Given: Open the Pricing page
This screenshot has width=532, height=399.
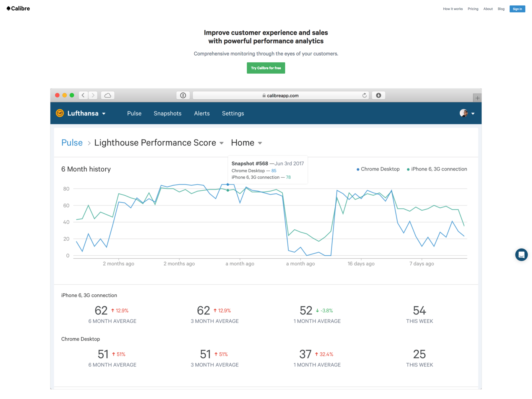Looking at the screenshot, I should click(x=473, y=9).
